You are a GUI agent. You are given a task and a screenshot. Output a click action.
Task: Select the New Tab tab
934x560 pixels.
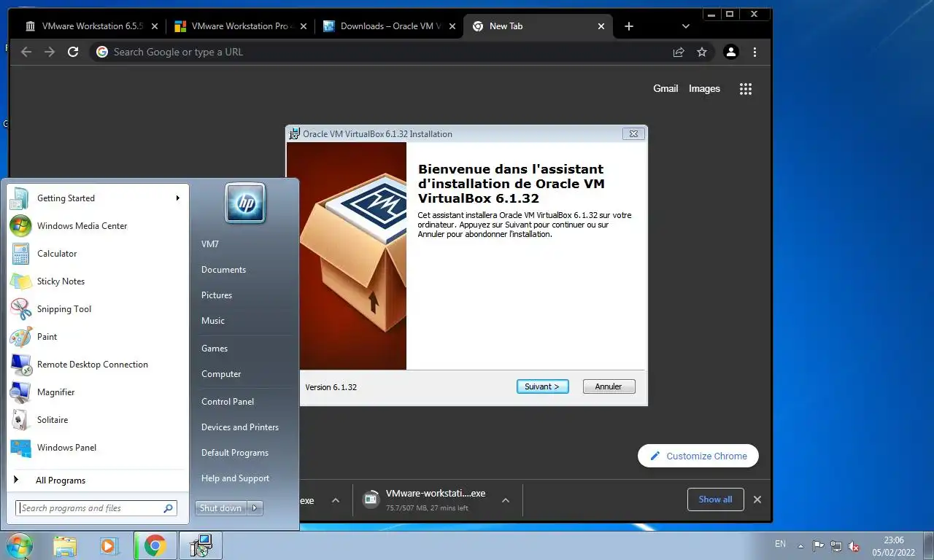click(x=539, y=26)
